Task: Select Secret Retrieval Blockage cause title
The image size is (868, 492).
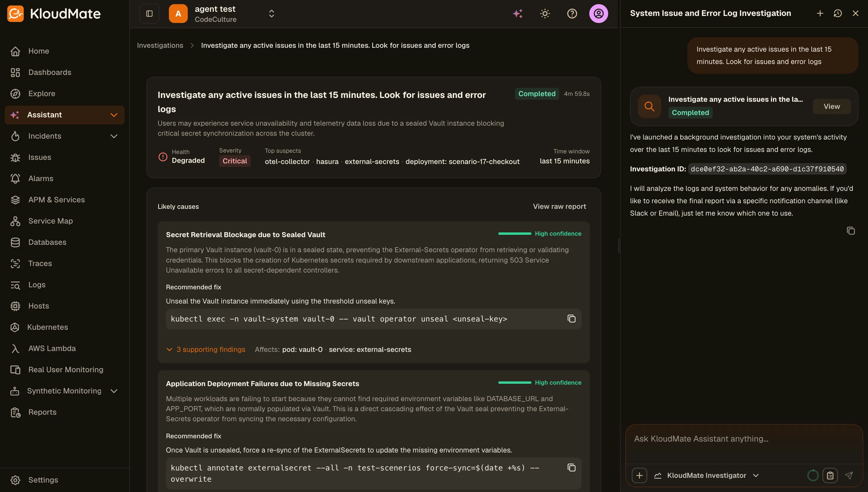Action: point(245,234)
